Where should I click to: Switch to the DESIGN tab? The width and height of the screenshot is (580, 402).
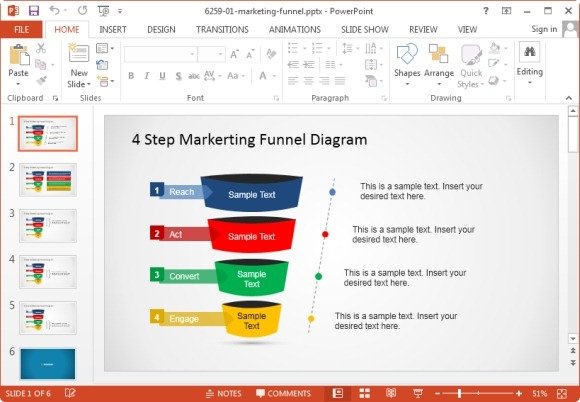tap(161, 30)
